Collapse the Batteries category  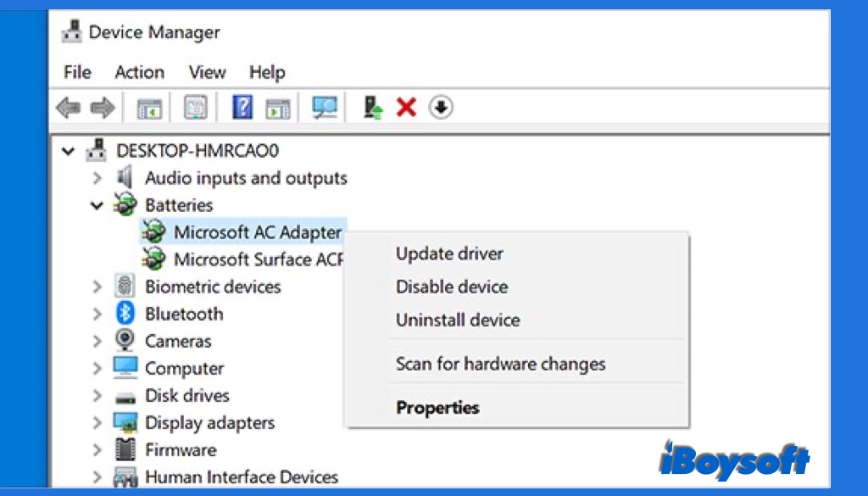[97, 205]
